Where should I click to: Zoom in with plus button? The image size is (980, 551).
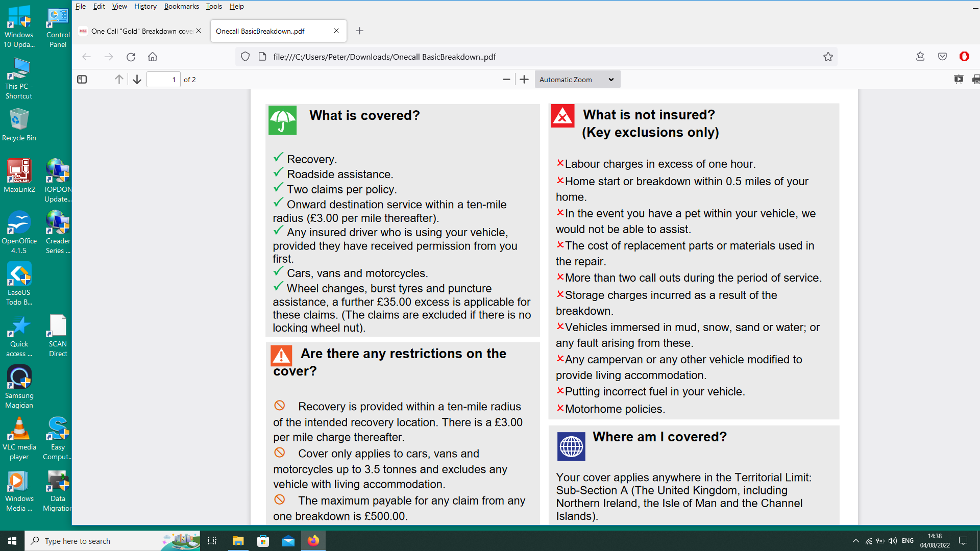pyautogui.click(x=524, y=80)
